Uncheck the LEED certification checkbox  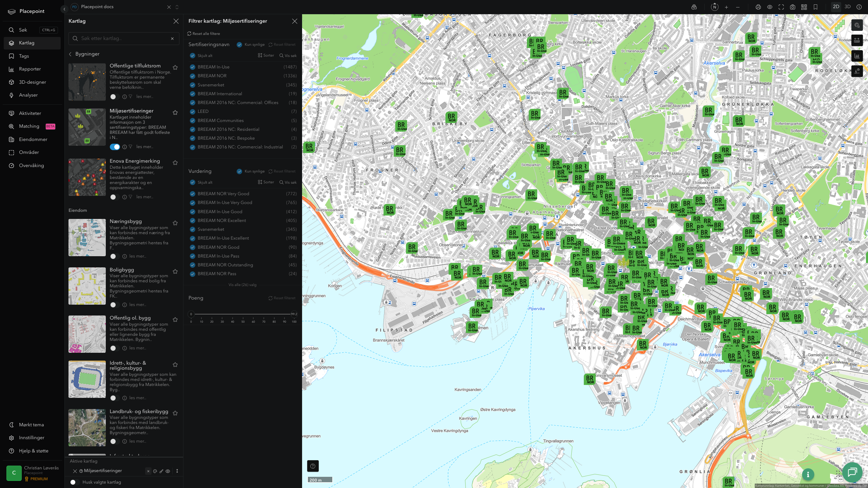pyautogui.click(x=193, y=111)
